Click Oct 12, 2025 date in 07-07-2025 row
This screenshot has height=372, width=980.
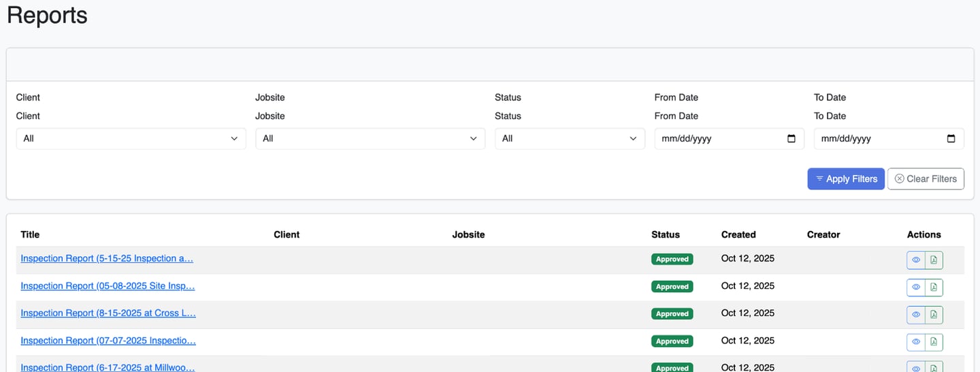(748, 340)
